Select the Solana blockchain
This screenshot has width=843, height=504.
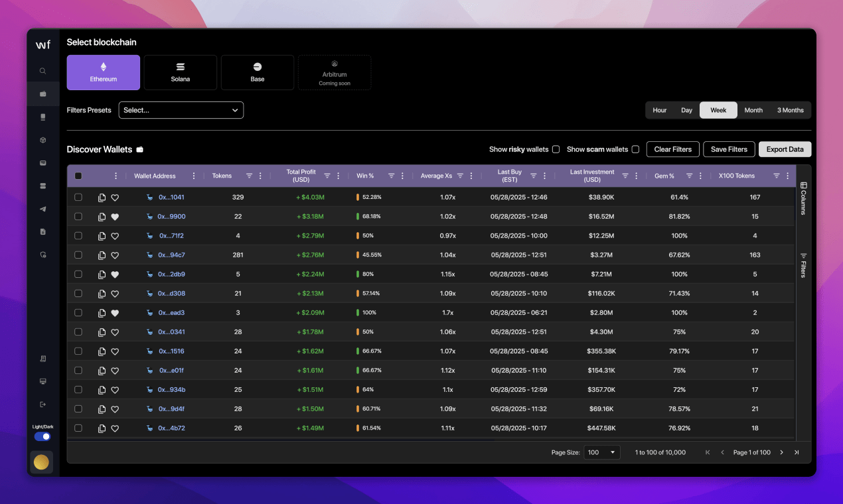[181, 72]
